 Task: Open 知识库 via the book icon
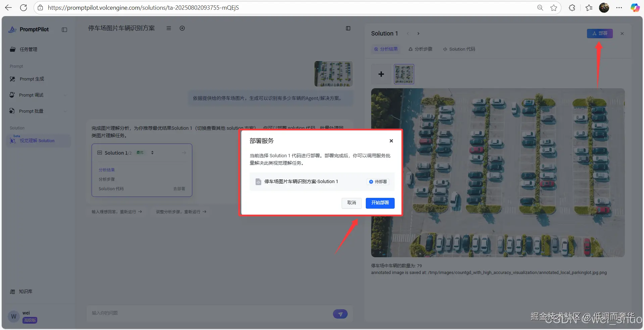pyautogui.click(x=12, y=291)
